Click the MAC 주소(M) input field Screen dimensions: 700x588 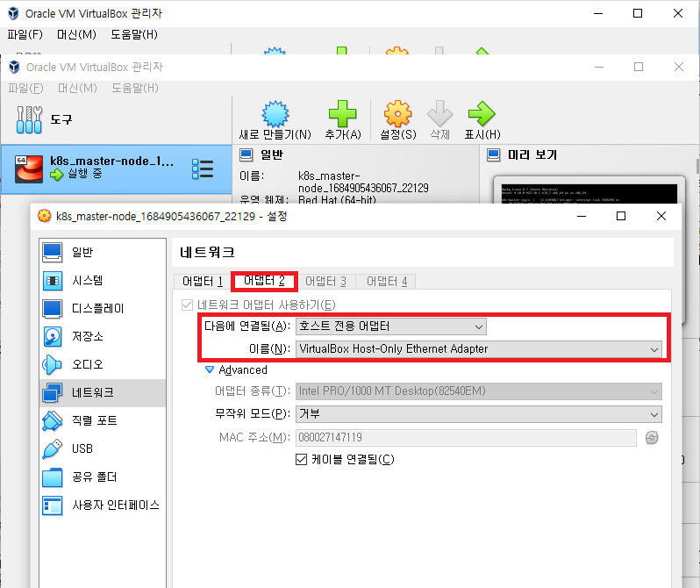click(x=466, y=437)
